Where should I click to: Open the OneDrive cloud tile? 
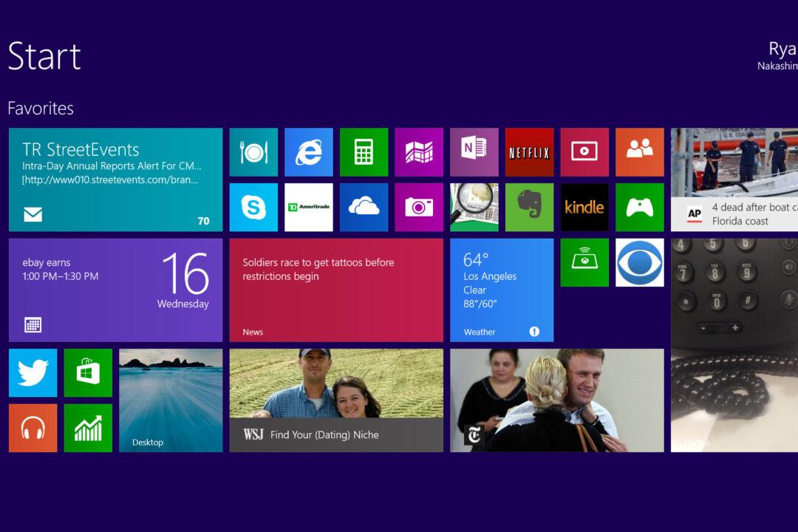364,208
